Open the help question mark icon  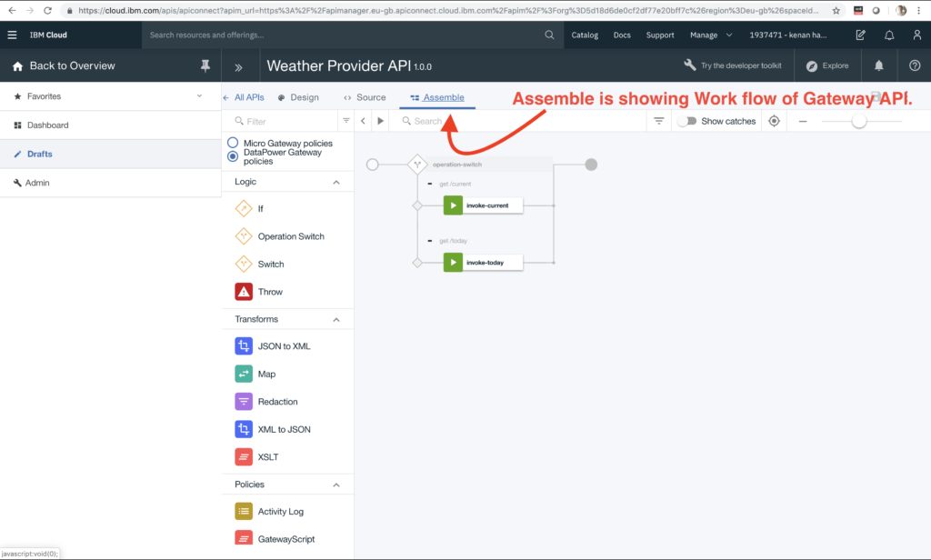915,66
